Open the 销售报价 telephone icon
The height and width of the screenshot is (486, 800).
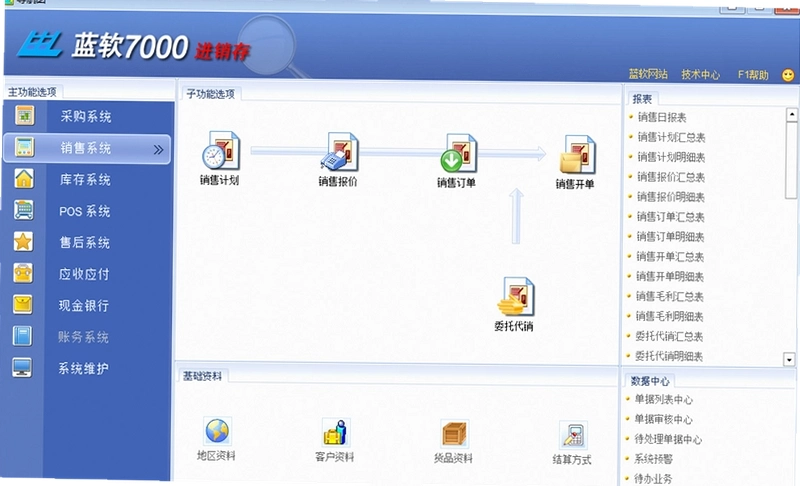pos(339,151)
